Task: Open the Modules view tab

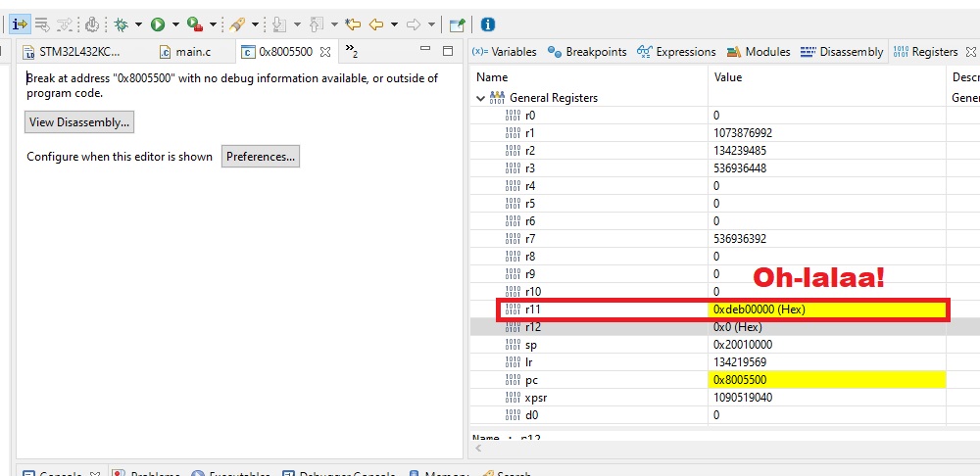Action: pos(759,52)
